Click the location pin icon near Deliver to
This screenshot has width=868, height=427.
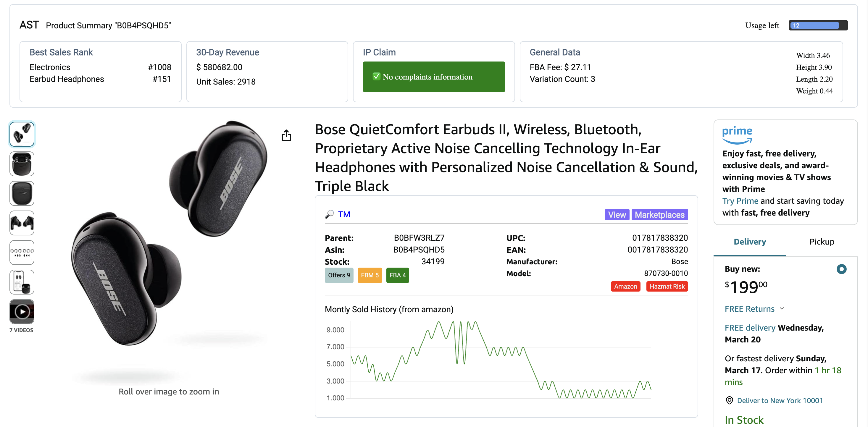[729, 400]
